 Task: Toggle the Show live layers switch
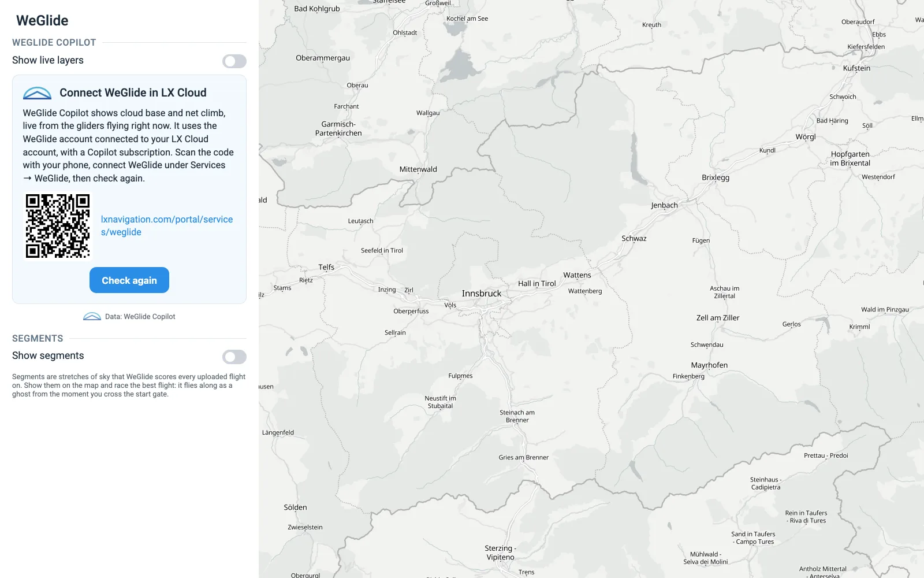pos(234,61)
